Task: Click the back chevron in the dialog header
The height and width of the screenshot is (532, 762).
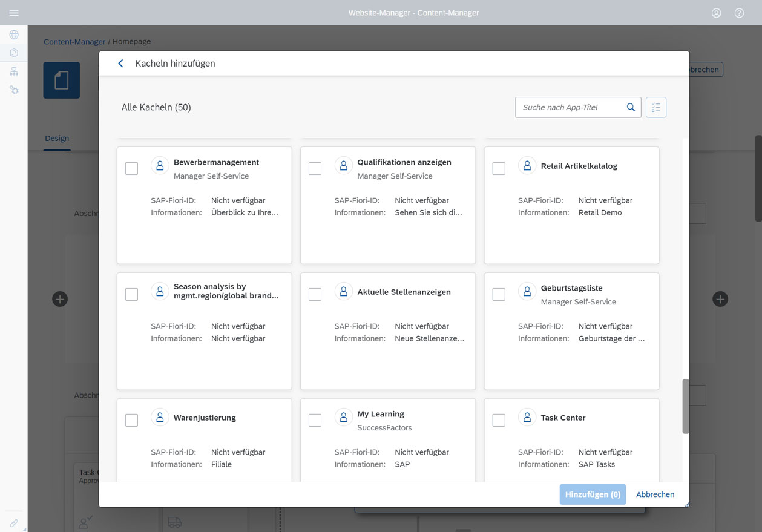Action: coord(120,63)
